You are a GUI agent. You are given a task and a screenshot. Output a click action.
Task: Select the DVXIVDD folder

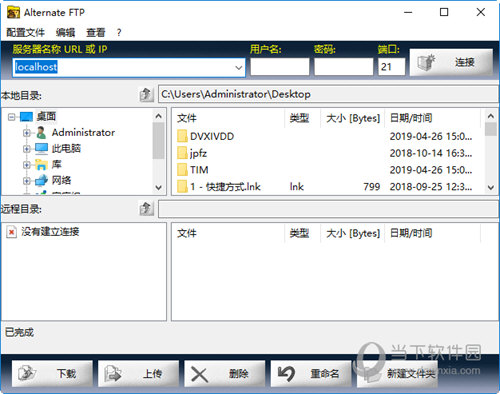[x=212, y=137]
